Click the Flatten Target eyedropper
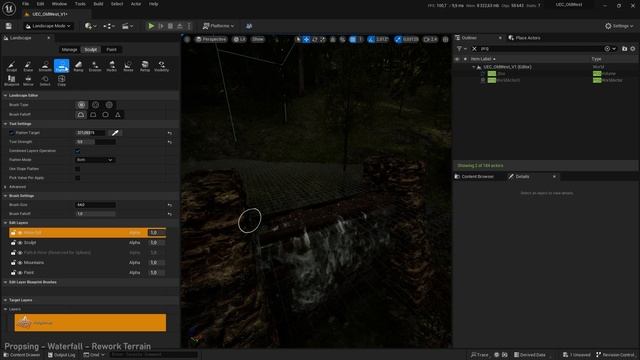The height and width of the screenshot is (360, 640). pyautogui.click(x=115, y=133)
